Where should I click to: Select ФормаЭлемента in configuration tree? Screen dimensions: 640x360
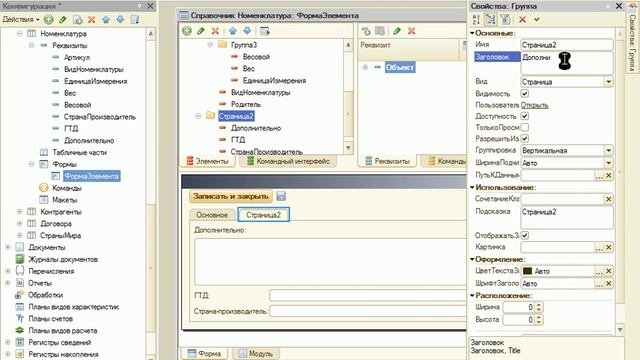click(x=91, y=176)
